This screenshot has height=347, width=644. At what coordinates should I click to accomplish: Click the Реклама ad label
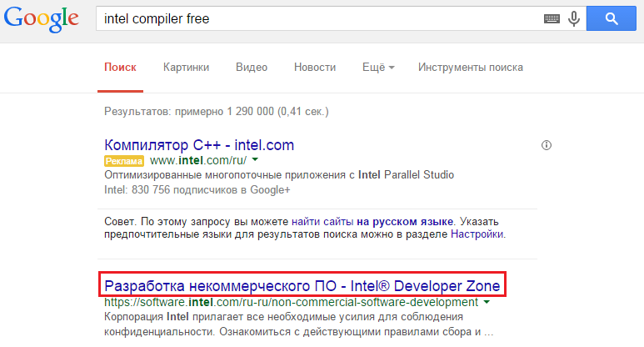[x=124, y=161]
